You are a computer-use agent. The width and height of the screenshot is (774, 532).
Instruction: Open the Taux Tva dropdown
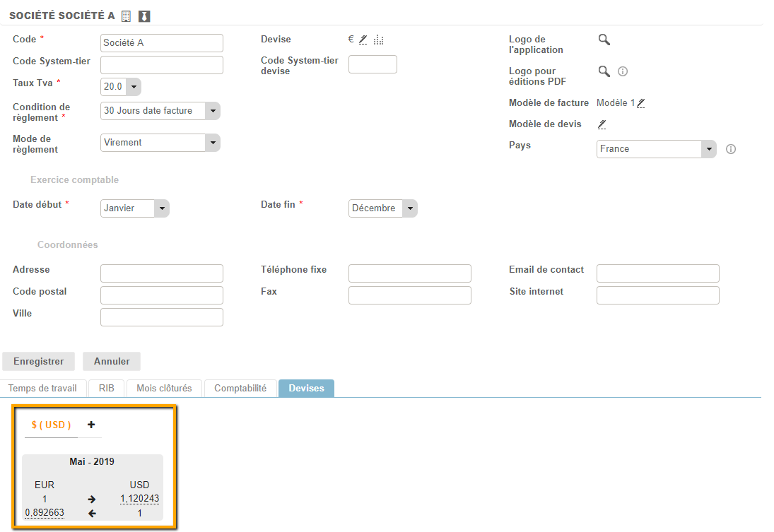pos(133,87)
